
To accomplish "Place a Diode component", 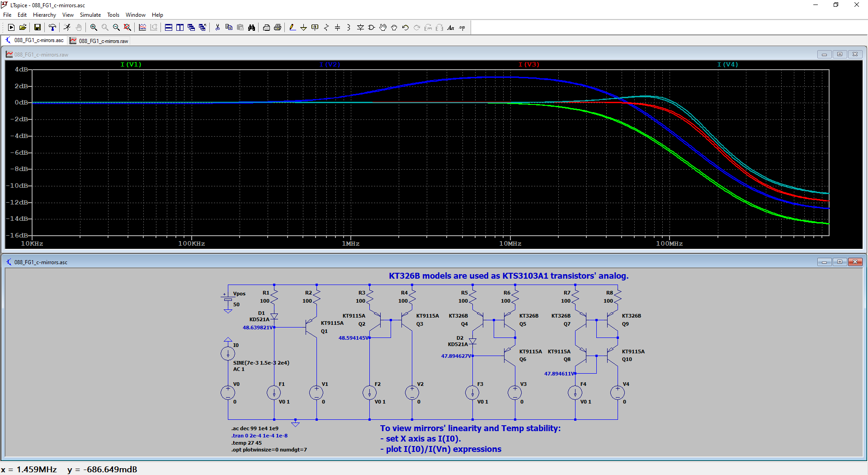I will pos(360,28).
